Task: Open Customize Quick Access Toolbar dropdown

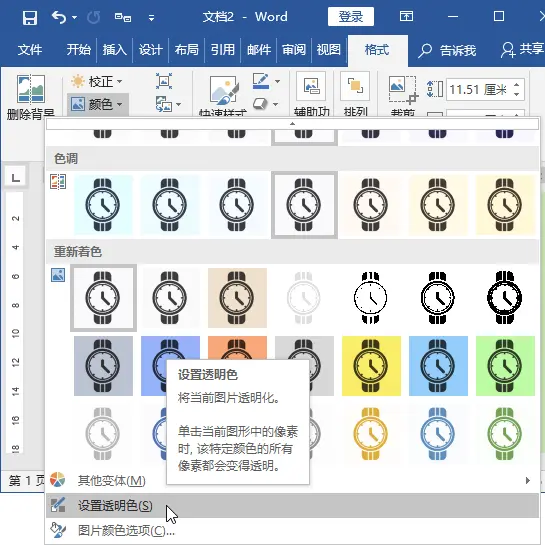Action: coord(151,17)
